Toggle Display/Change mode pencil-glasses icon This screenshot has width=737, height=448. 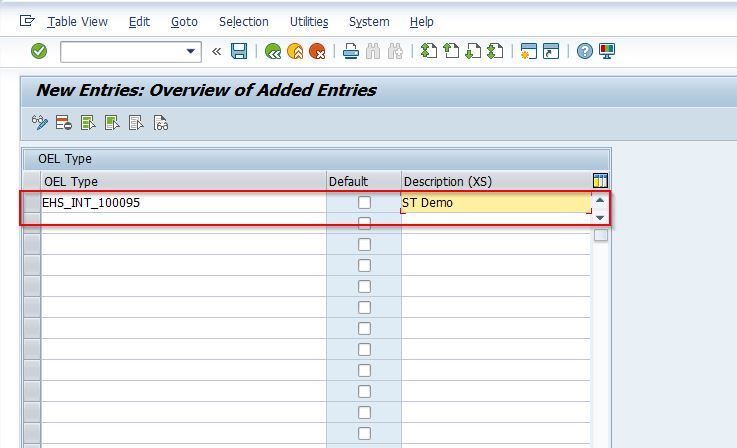point(40,123)
